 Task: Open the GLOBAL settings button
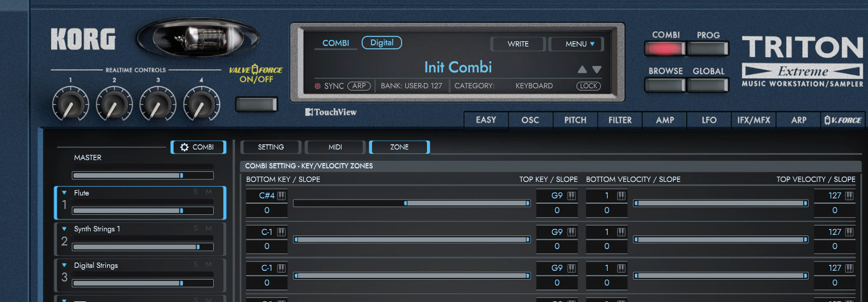(x=708, y=85)
